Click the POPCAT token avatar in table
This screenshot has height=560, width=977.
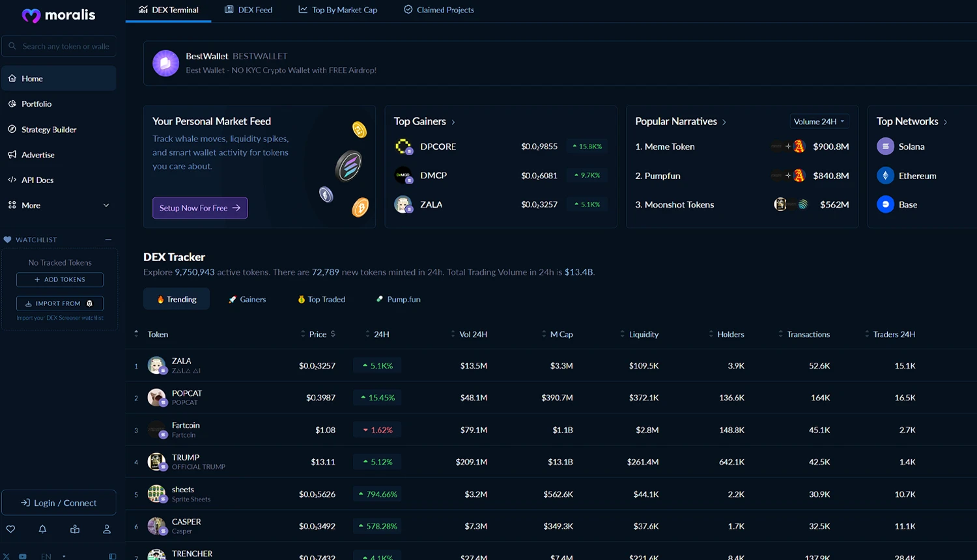point(156,397)
